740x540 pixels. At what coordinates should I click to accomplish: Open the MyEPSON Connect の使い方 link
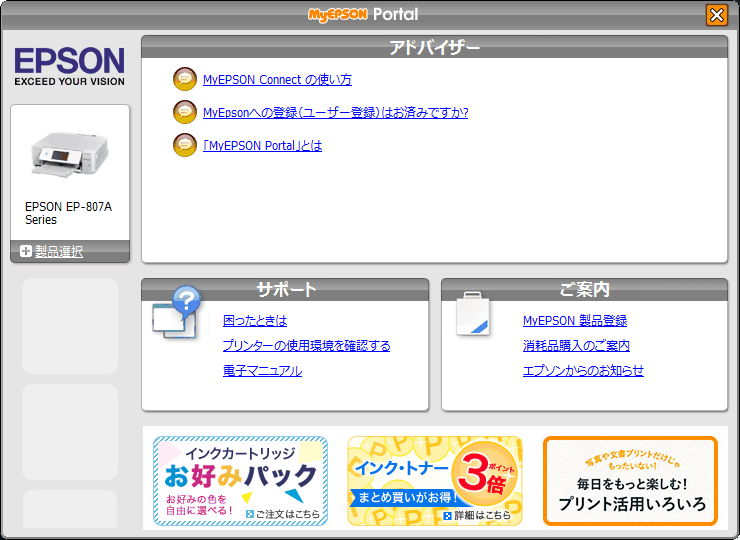pos(277,79)
